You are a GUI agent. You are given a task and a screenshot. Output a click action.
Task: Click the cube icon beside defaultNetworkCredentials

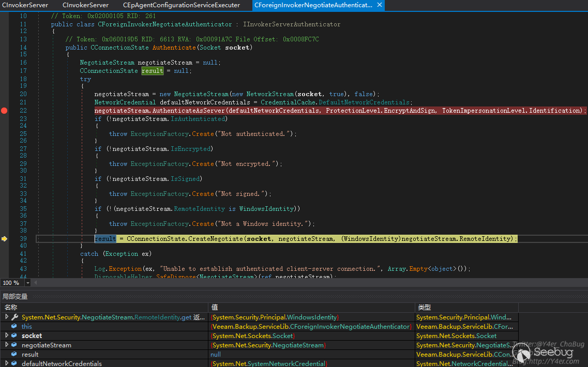tap(14, 364)
